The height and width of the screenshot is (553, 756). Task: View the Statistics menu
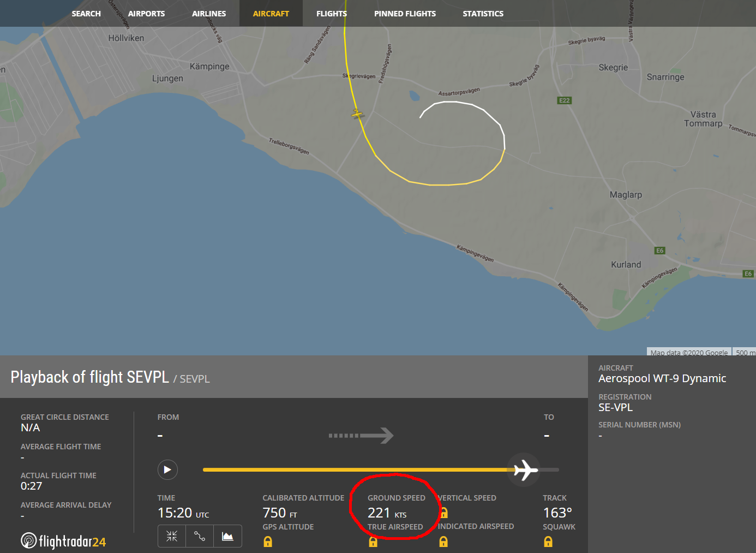point(483,14)
